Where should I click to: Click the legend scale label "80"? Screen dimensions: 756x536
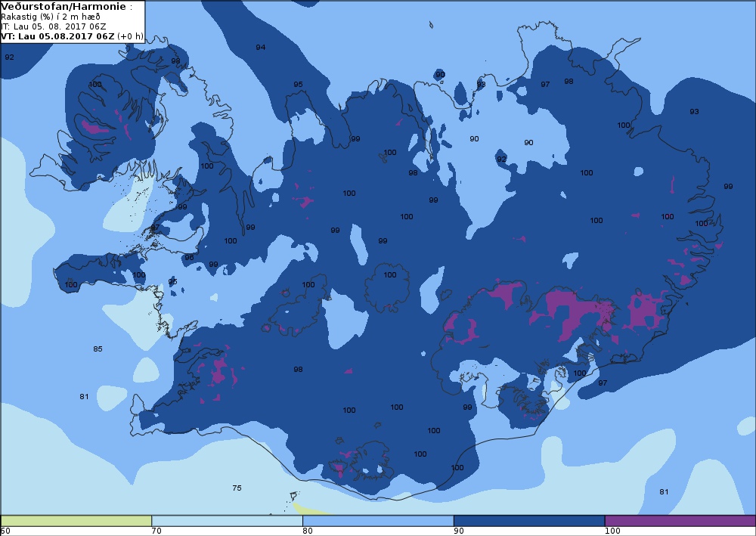tap(308, 531)
